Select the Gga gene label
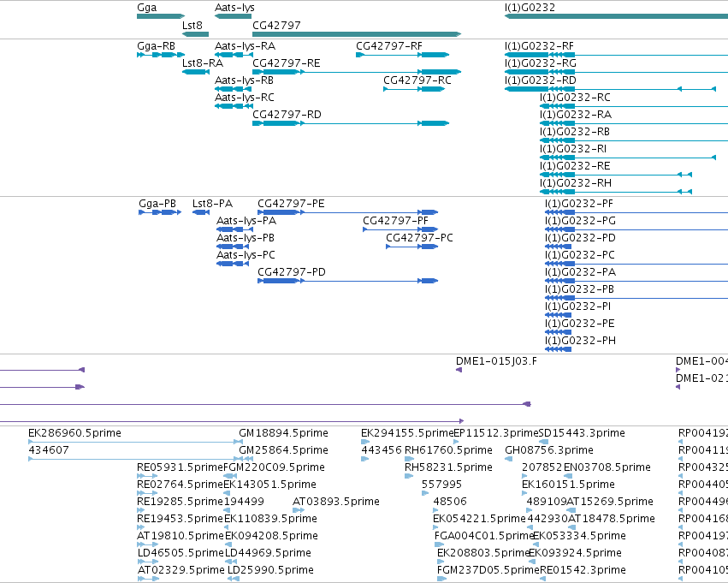This screenshot has height=583, width=728. coord(147,8)
